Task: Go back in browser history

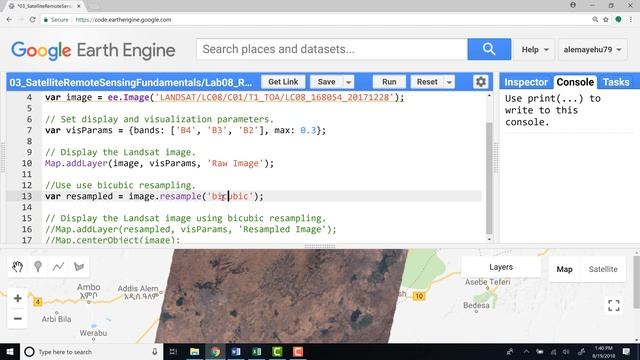Action: coord(9,20)
